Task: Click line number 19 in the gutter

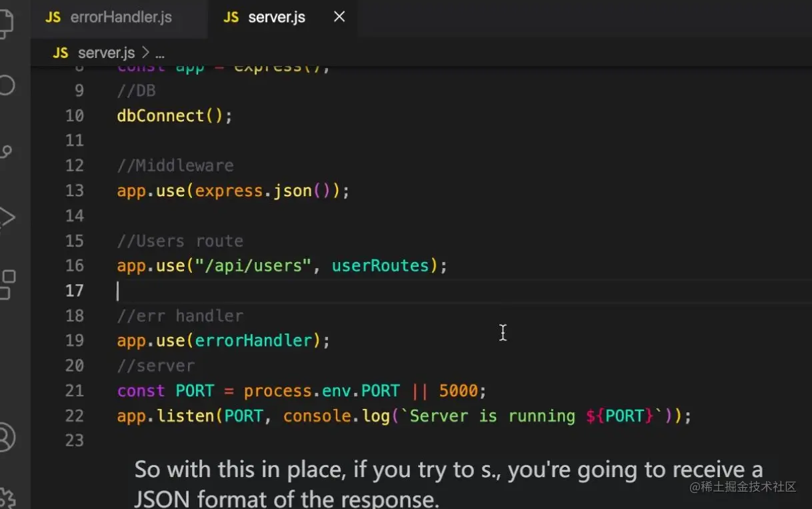Action: pyautogui.click(x=75, y=340)
